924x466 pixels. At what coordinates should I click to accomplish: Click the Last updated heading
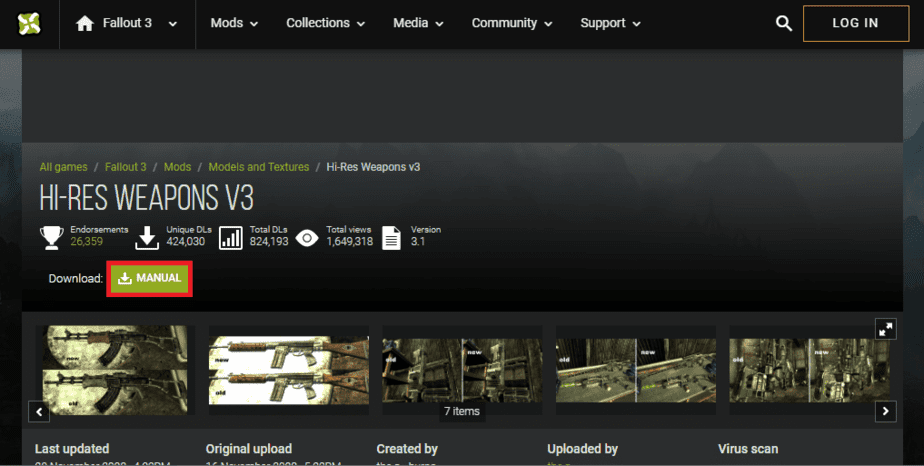tap(72, 449)
